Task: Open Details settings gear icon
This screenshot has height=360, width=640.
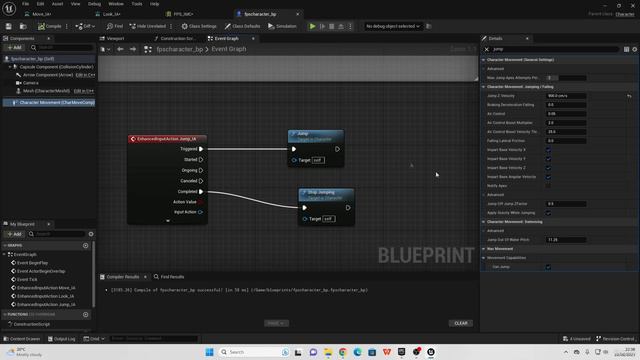Action: pyautogui.click(x=635, y=49)
